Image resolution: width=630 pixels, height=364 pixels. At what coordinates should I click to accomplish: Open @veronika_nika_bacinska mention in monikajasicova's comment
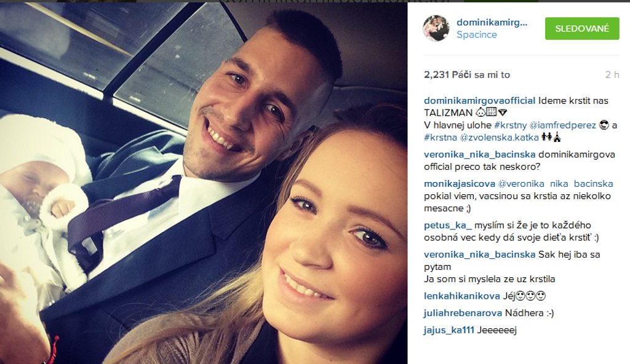tap(556, 184)
